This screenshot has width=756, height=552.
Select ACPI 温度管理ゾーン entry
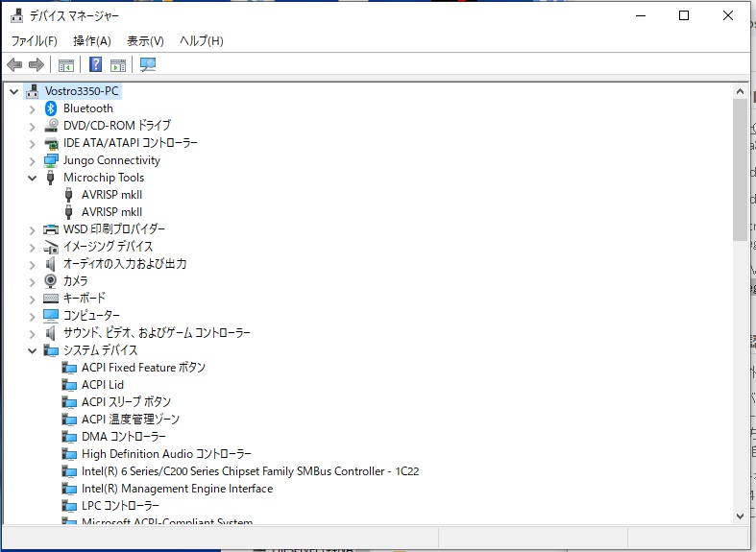[131, 420]
